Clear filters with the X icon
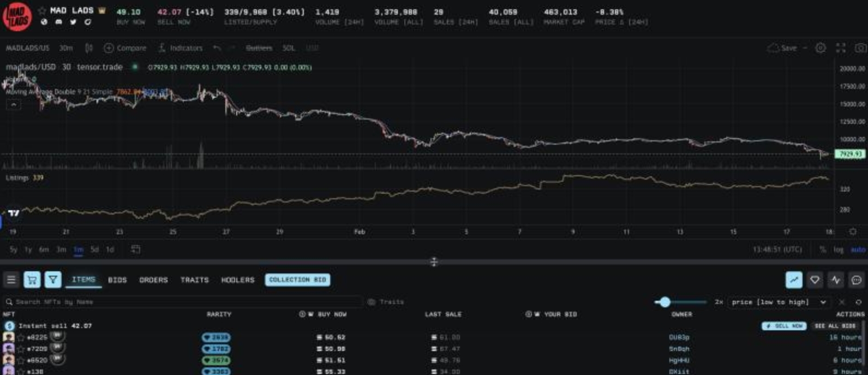Image resolution: width=868 pixels, height=375 pixels. (x=842, y=302)
